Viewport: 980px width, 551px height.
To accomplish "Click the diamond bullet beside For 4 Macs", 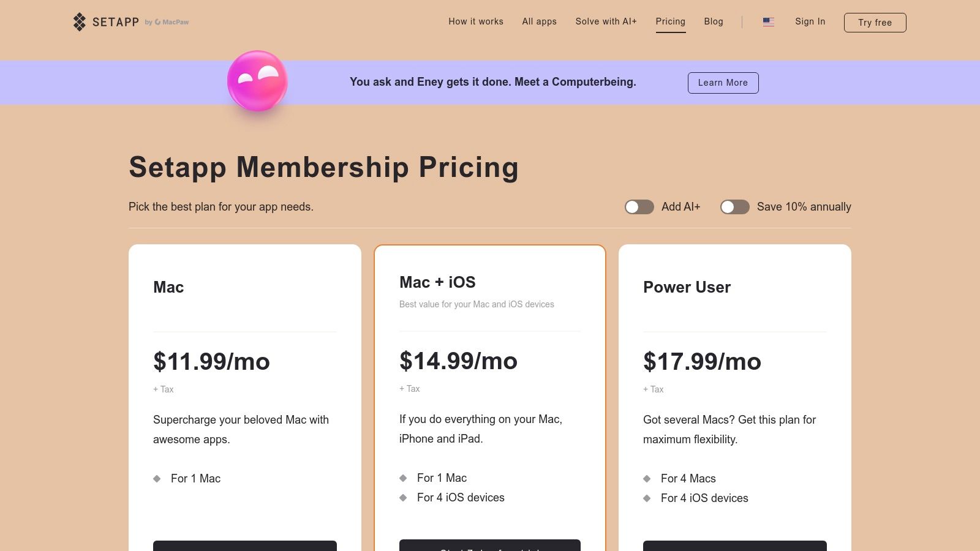I will [647, 479].
